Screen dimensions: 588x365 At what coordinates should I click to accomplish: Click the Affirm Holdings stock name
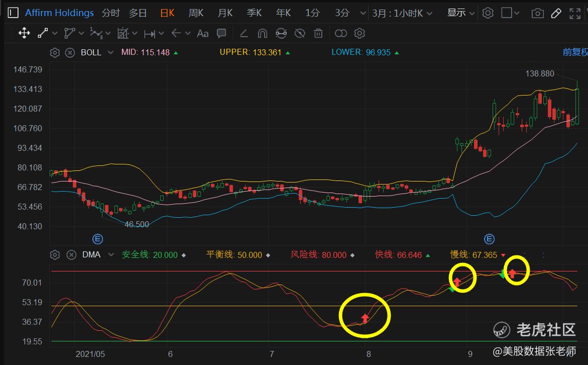pos(59,13)
